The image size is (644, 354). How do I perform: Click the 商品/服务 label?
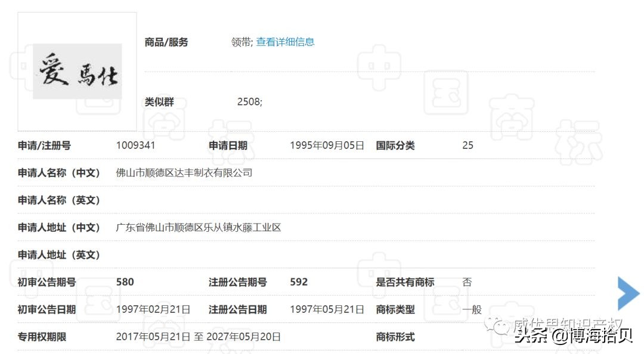click(x=166, y=42)
